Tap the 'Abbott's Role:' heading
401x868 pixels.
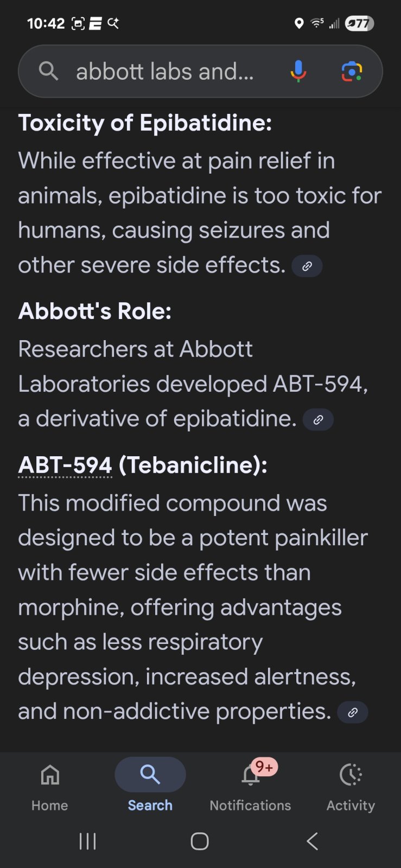95,311
